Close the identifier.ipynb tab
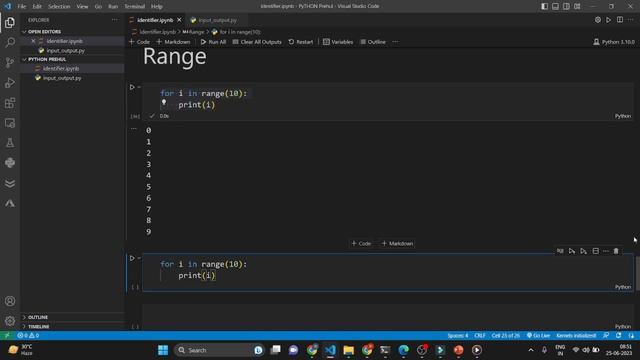This screenshot has height=360, width=640. click(x=179, y=20)
